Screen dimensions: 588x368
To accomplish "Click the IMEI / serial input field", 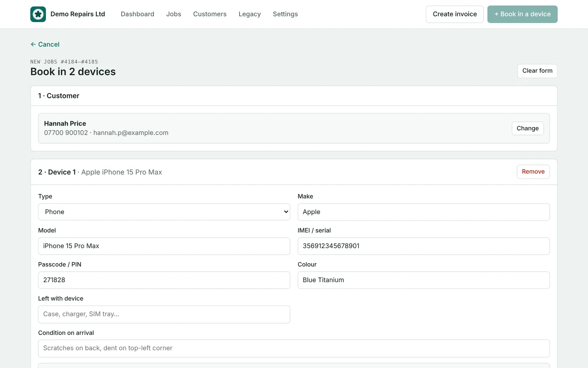I will tap(423, 246).
